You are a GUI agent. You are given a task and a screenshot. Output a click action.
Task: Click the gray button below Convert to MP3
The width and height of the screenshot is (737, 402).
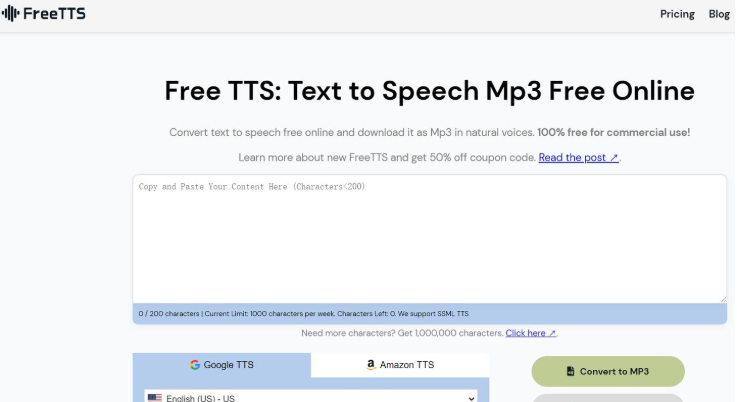coord(607,397)
